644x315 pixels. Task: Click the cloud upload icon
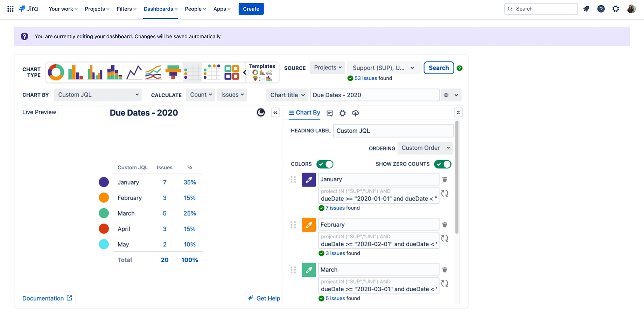click(x=355, y=113)
